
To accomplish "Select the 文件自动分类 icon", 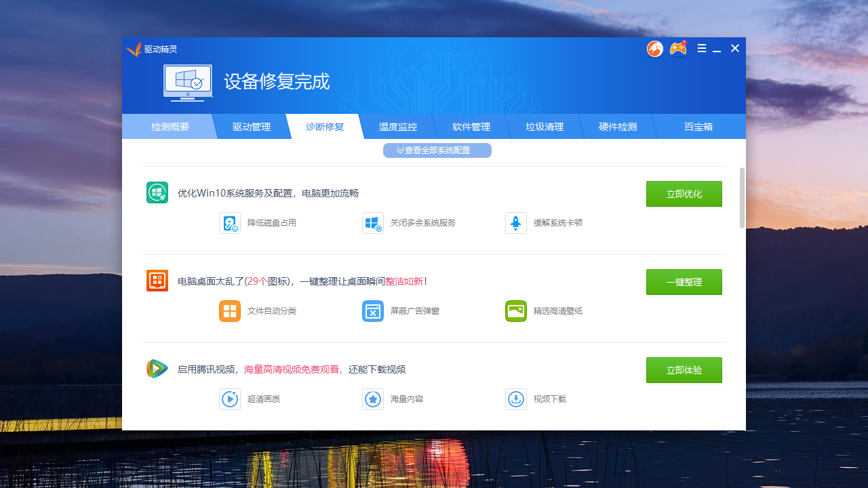I will (230, 310).
